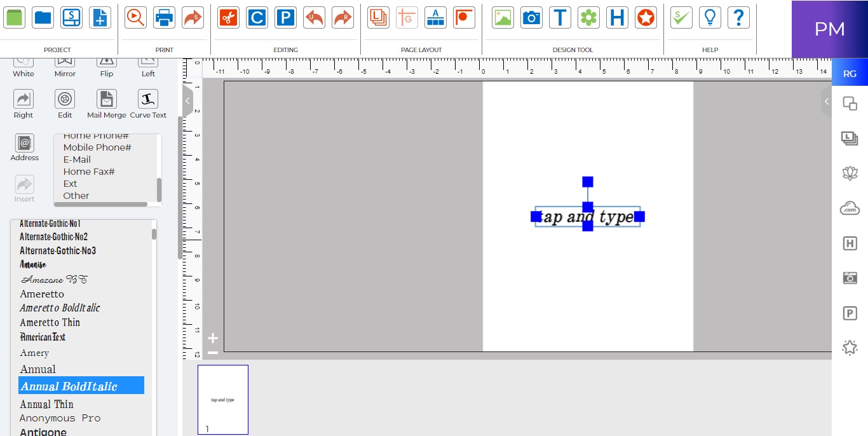Click the H icon in the right sidebar
This screenshot has width=868, height=436.
[x=850, y=243]
